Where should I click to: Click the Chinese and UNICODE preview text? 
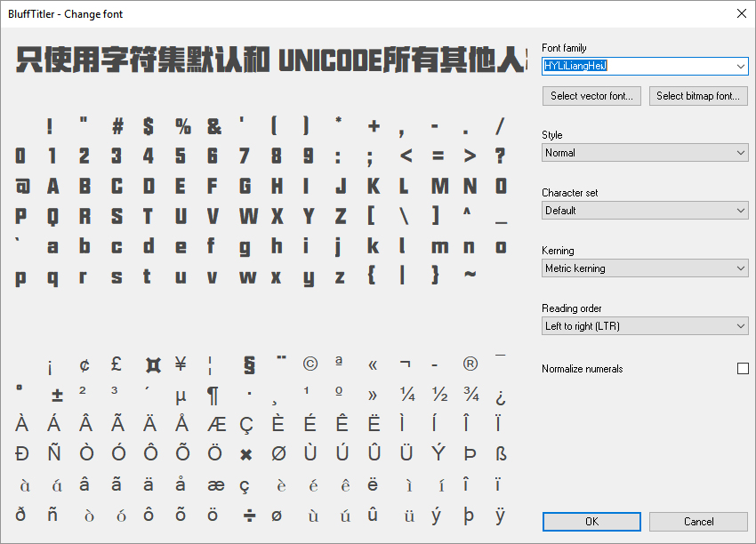(271, 60)
